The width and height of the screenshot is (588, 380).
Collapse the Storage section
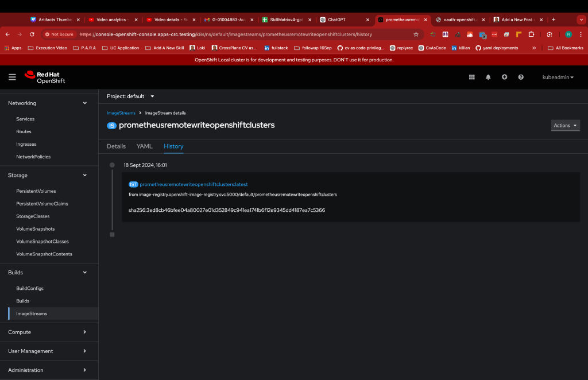49,175
